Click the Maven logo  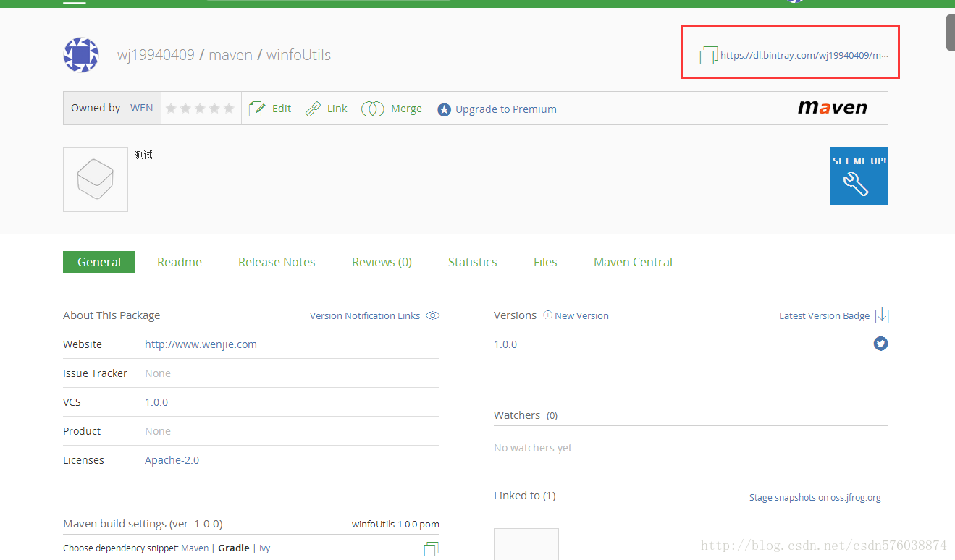point(832,108)
